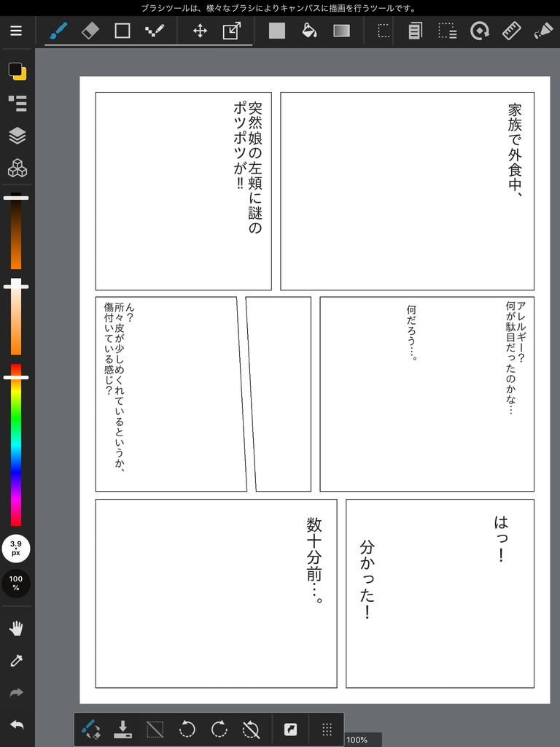Click the Undo arrow
Screen dimensions: 560x747
pos(16,725)
